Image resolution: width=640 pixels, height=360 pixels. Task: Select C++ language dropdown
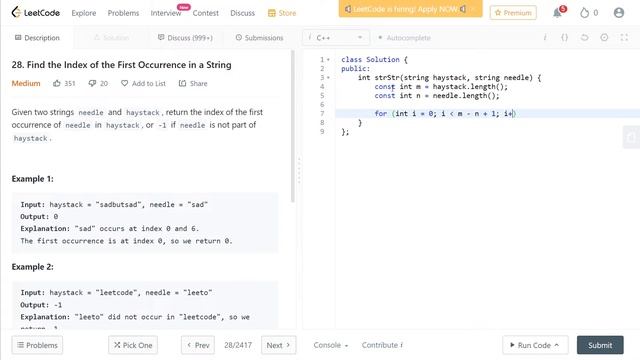coord(336,38)
